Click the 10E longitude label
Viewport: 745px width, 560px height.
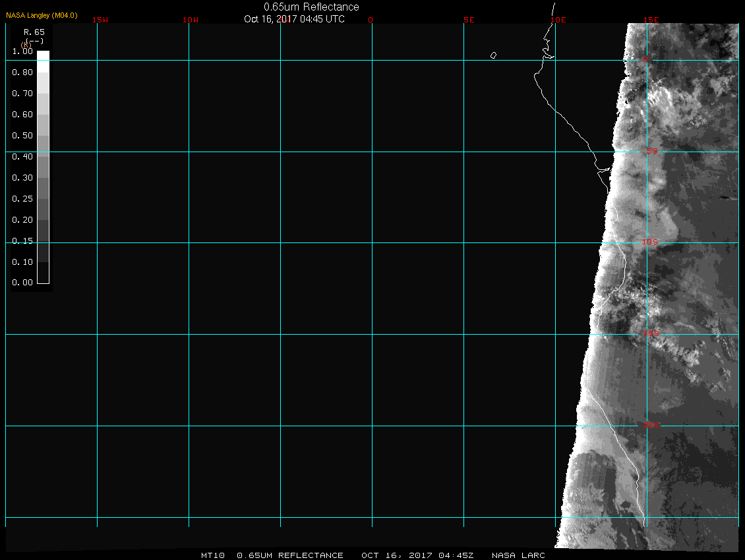pos(558,20)
